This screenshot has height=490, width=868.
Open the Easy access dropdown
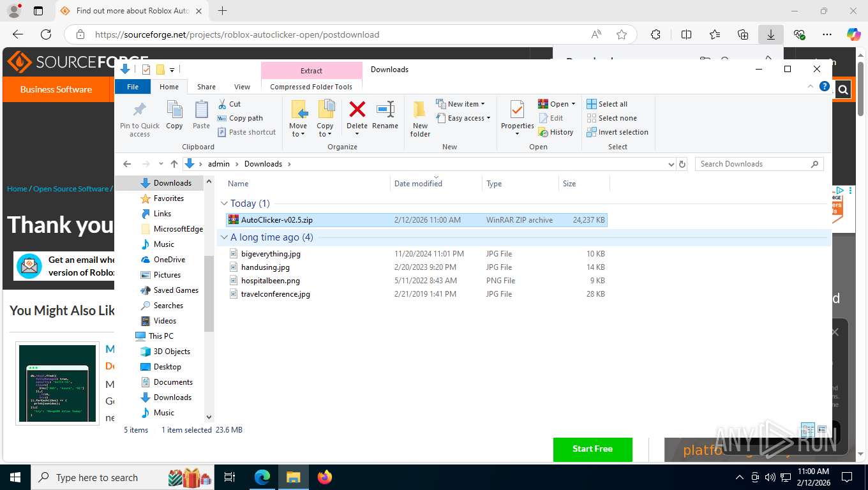(x=464, y=118)
